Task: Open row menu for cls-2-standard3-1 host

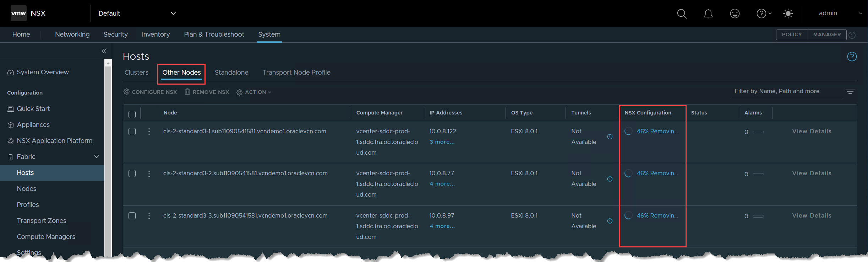Action: (149, 132)
